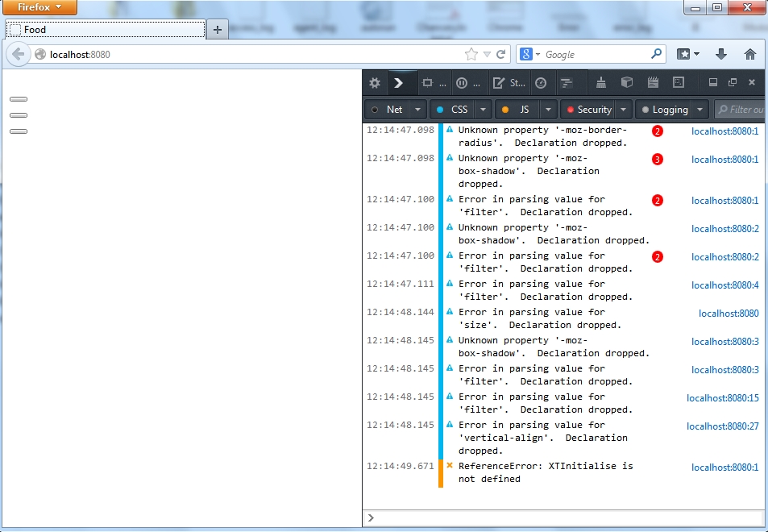Toggle responsive design mode icon
768x532 pixels.
pyautogui.click(x=679, y=82)
